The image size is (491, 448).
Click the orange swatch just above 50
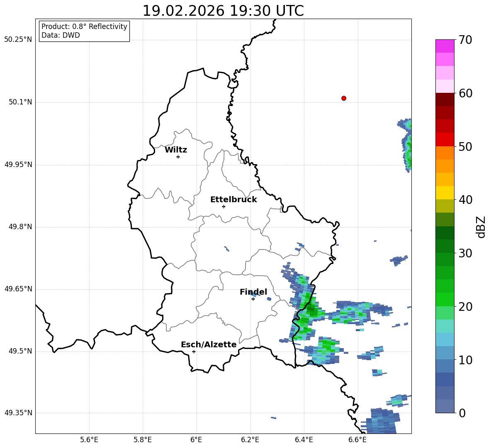coord(445,153)
